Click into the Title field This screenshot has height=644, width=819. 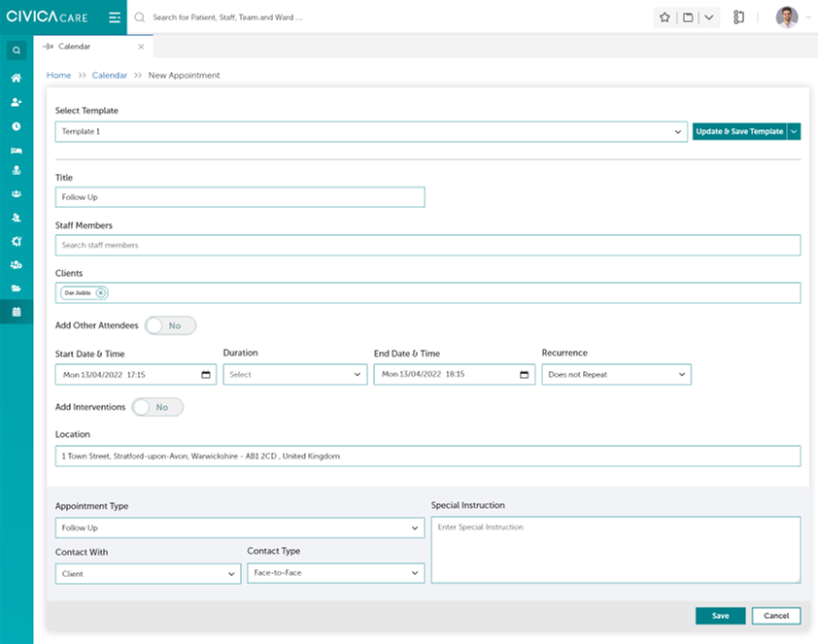(240, 197)
